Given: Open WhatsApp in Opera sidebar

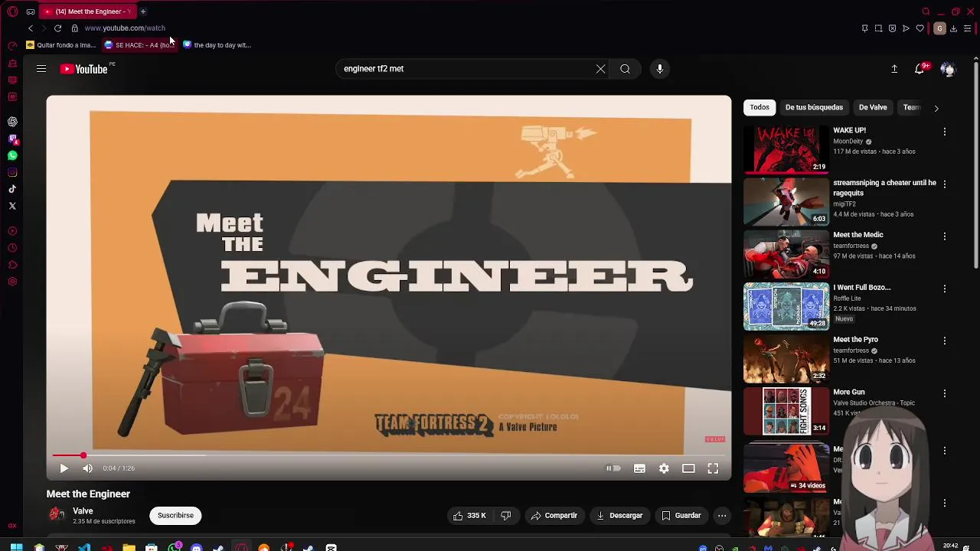Looking at the screenshot, I should (x=12, y=155).
